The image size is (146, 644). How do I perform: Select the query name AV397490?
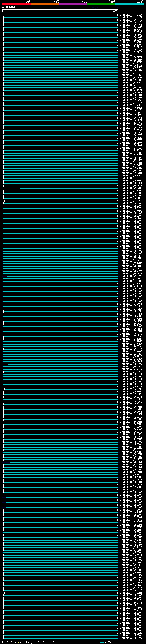pyautogui.click(x=8, y=8)
